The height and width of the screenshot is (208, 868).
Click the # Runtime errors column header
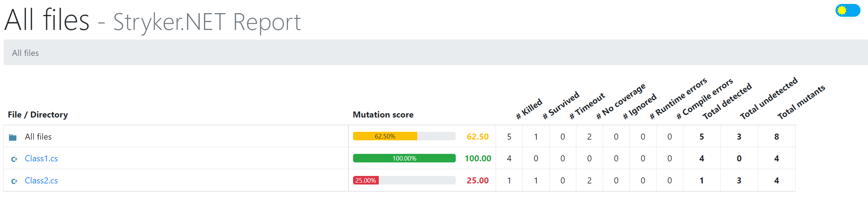[678, 99]
